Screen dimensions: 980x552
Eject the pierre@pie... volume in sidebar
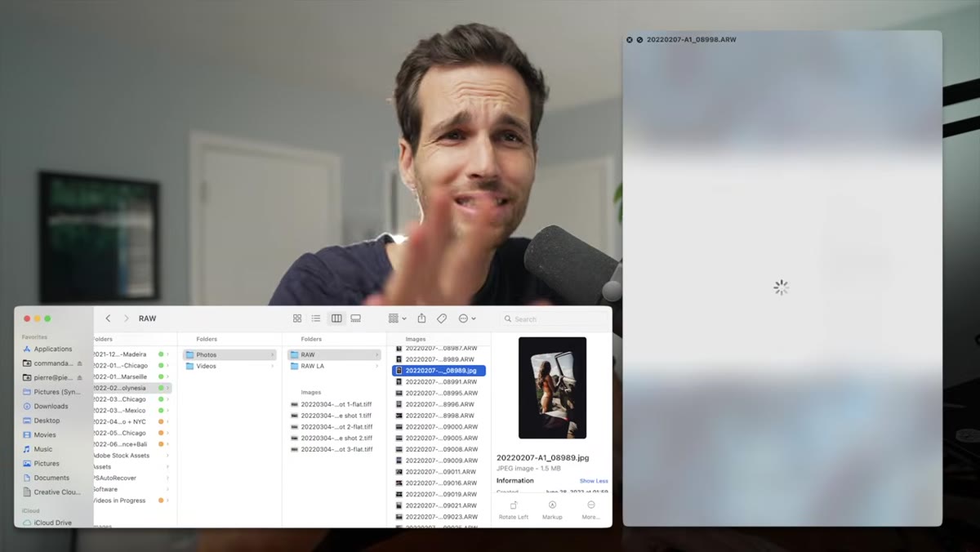point(79,377)
